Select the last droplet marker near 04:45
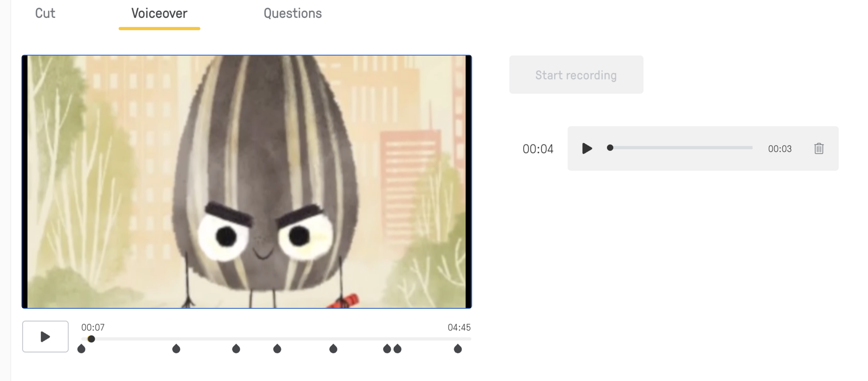This screenshot has width=868, height=381. point(458,349)
